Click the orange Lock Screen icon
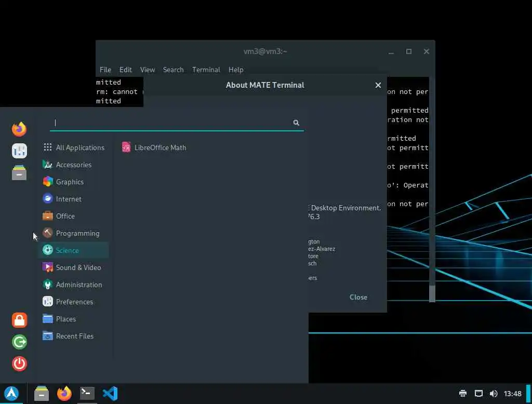This screenshot has width=532, height=404. [19, 320]
